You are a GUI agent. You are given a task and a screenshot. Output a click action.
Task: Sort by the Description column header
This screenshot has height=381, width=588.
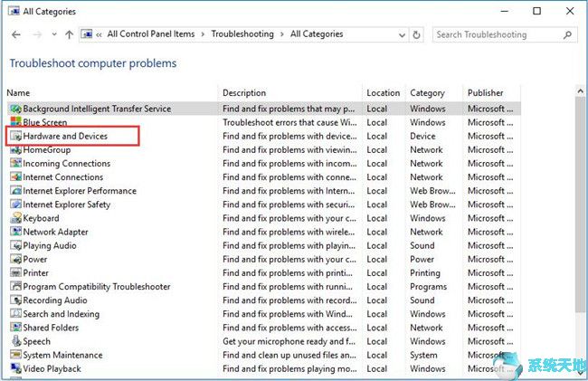(x=244, y=93)
